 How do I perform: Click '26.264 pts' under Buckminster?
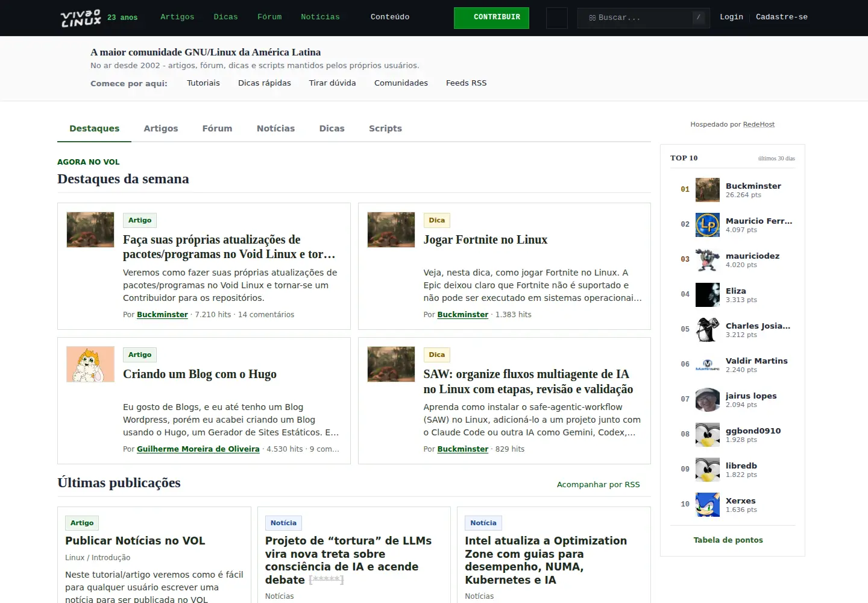[743, 195]
